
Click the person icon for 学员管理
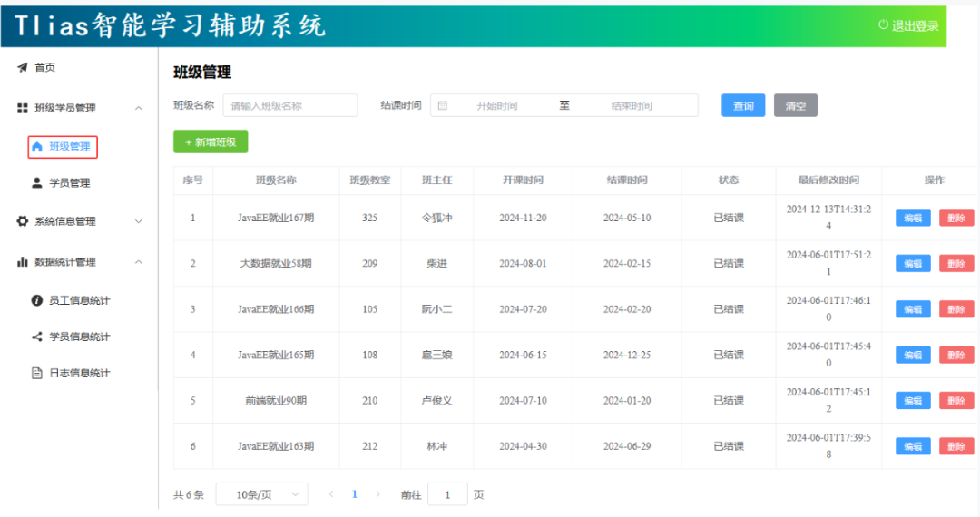click(37, 182)
